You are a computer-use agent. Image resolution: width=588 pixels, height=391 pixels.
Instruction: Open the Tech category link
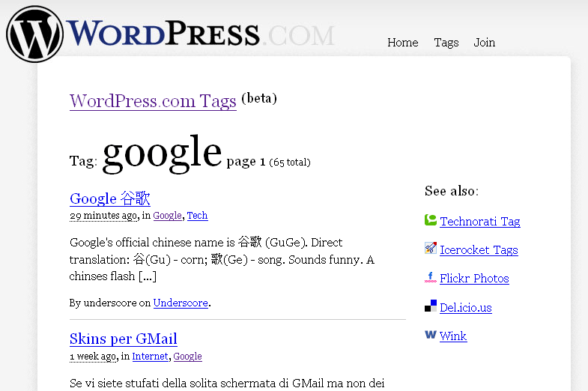[197, 216]
